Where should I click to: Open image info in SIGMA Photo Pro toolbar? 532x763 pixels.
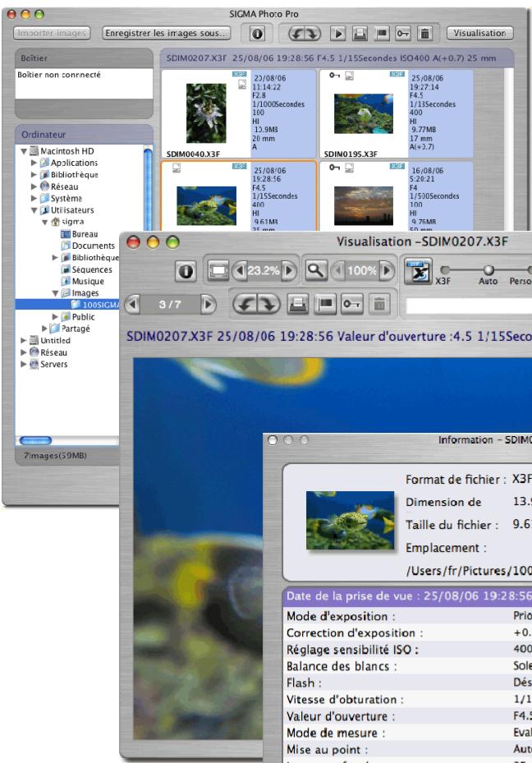pos(257,34)
